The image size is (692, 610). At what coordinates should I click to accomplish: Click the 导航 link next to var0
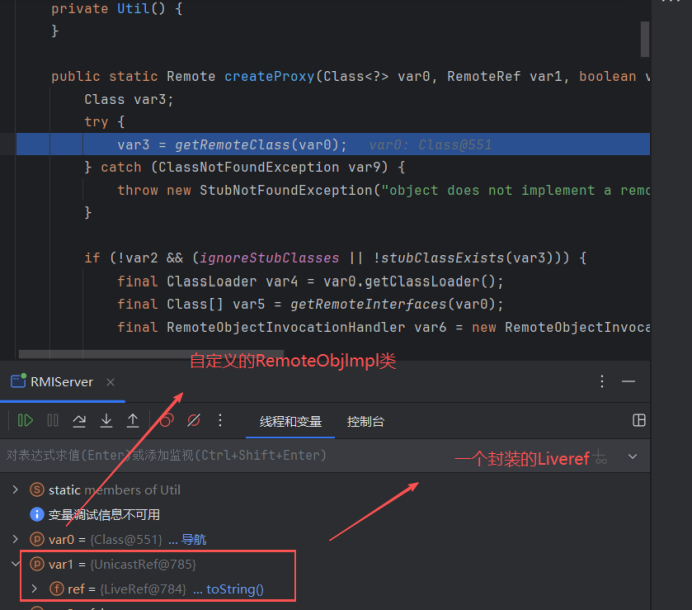coord(193,540)
